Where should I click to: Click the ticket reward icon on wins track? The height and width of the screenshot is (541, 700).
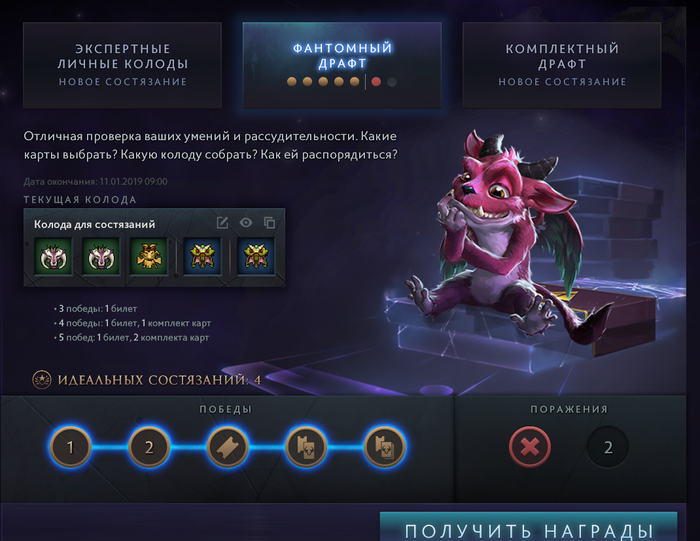tap(228, 447)
